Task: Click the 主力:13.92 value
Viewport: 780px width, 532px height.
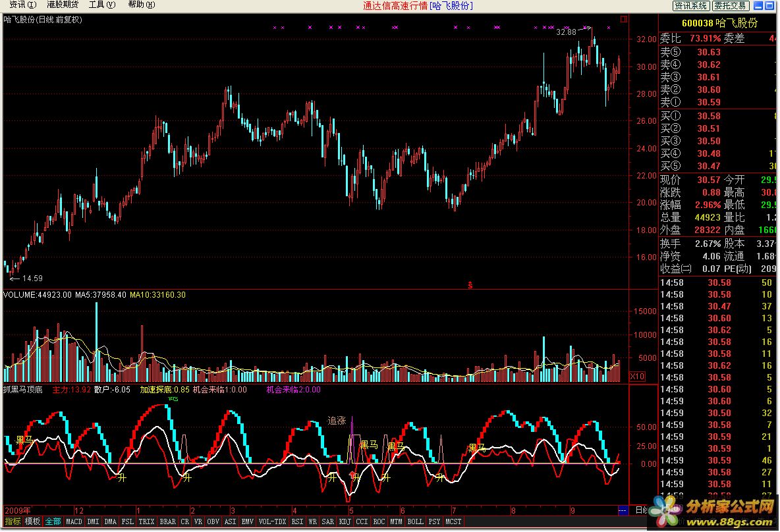Action: (x=72, y=390)
